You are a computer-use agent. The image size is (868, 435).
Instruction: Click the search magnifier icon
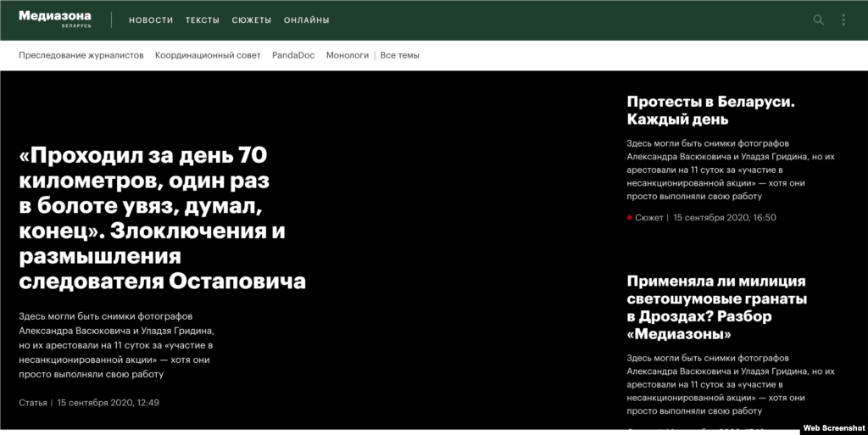(818, 20)
